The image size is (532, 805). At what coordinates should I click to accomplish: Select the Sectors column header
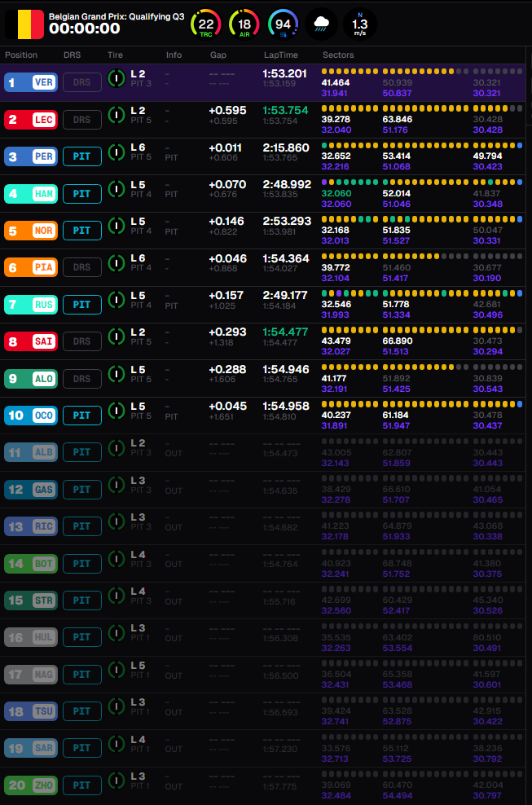338,55
